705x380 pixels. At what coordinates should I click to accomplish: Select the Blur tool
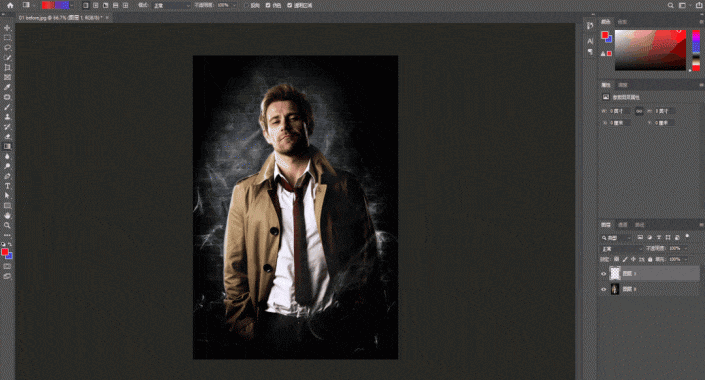tap(7, 156)
